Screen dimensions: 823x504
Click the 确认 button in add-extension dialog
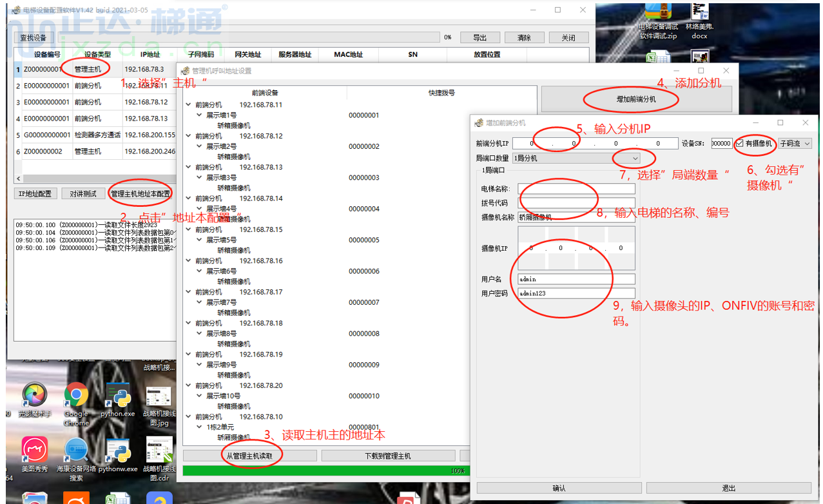[559, 488]
